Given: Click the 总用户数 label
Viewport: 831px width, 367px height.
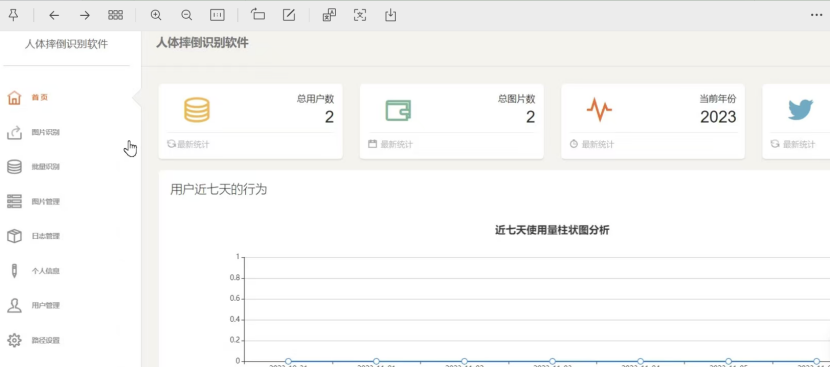Looking at the screenshot, I should tap(315, 99).
